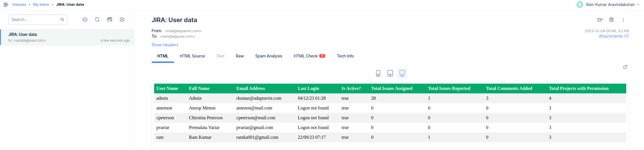Go to Inboxes breadcrumb link
Image resolution: width=644 pixels, height=150 pixels.
[x=19, y=5]
